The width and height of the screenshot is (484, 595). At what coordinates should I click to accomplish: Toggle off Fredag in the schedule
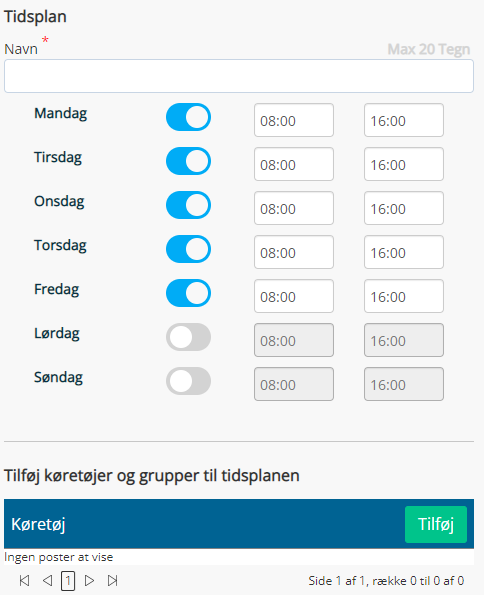pyautogui.click(x=188, y=293)
